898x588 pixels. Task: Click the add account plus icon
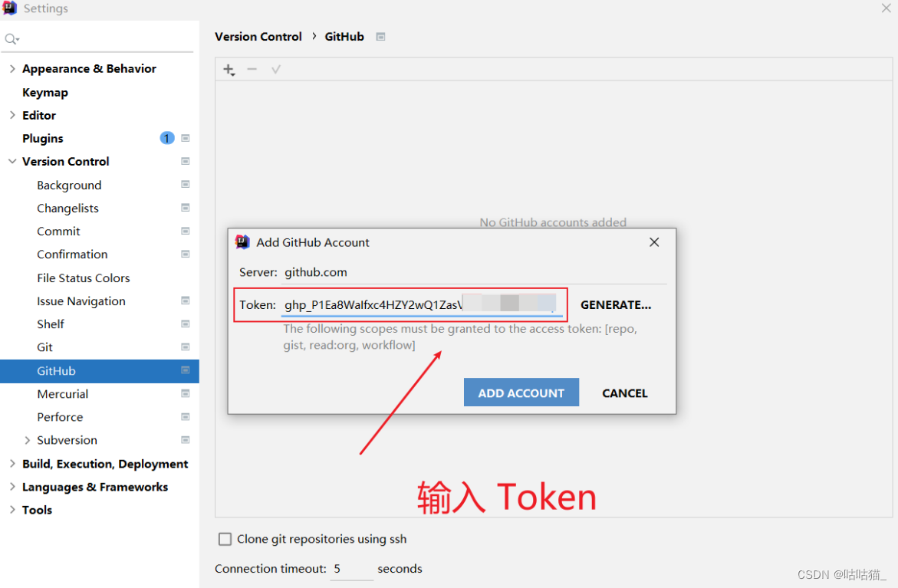(229, 70)
